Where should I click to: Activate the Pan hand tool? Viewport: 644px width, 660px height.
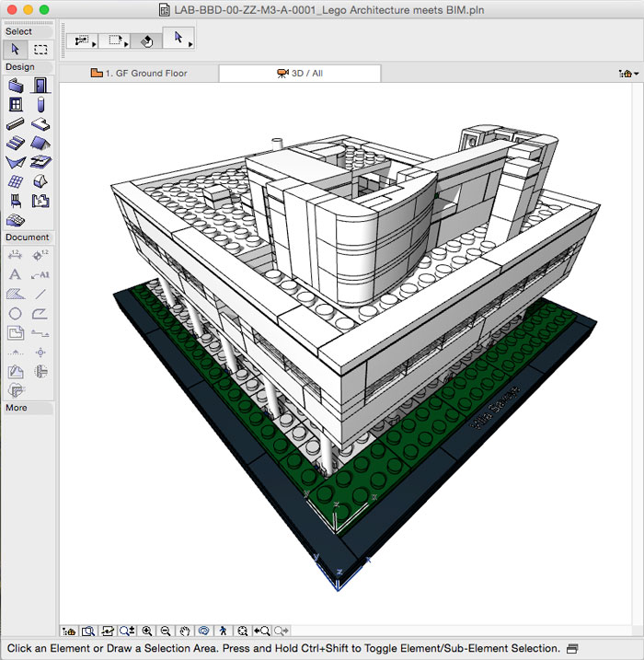tap(184, 631)
